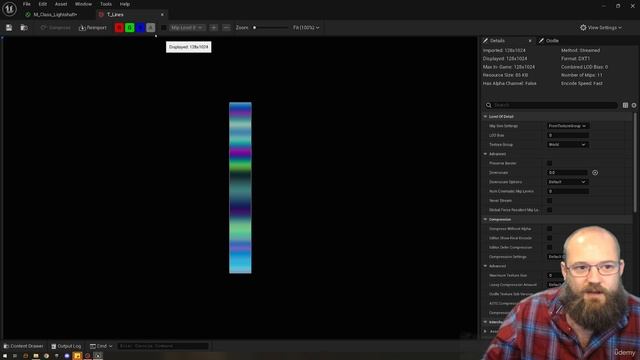Open the Edit menu

(x=42, y=4)
